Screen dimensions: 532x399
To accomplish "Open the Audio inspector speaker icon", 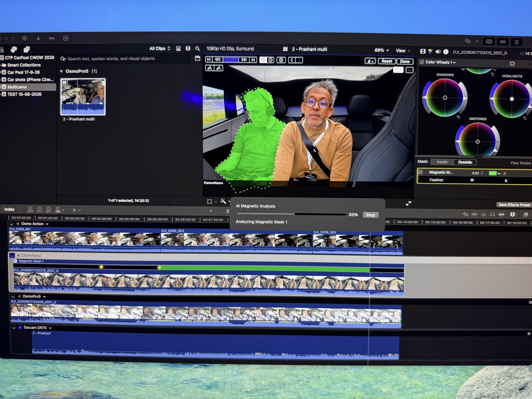I will coord(438,52).
